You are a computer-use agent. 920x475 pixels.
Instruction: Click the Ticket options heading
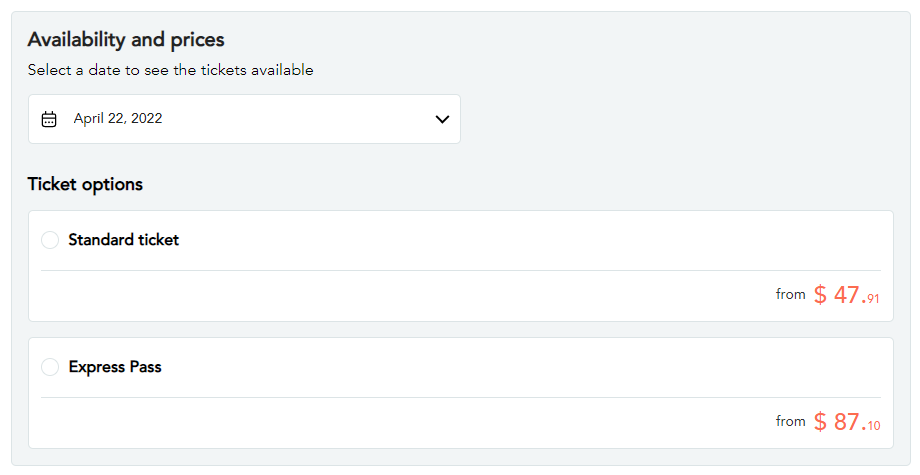(x=85, y=184)
